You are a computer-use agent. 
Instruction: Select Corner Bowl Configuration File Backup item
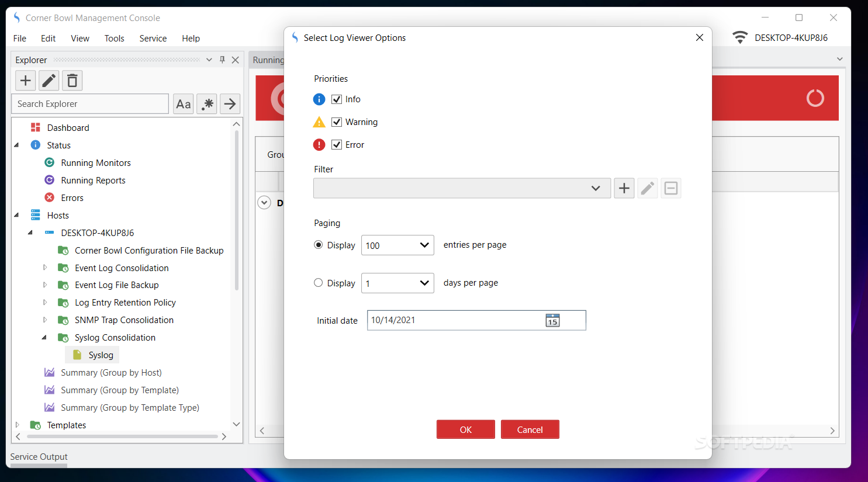[x=149, y=250]
